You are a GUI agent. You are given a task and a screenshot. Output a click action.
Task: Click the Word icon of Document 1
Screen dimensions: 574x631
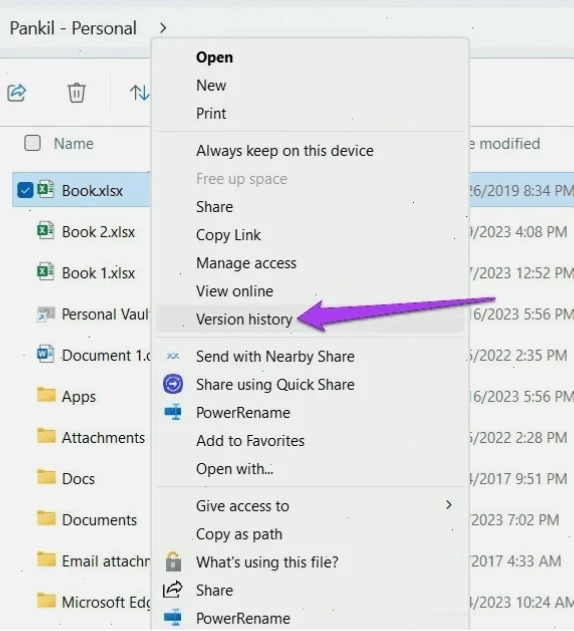point(45,354)
